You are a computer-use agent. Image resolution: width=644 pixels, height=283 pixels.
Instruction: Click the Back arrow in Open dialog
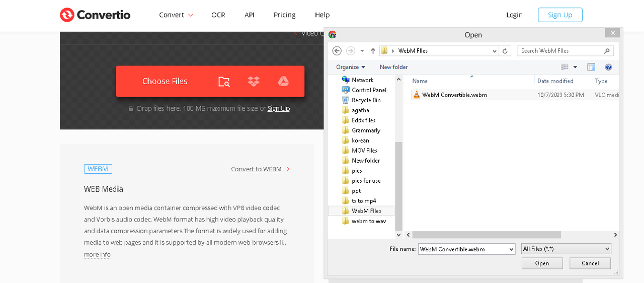coord(337,51)
